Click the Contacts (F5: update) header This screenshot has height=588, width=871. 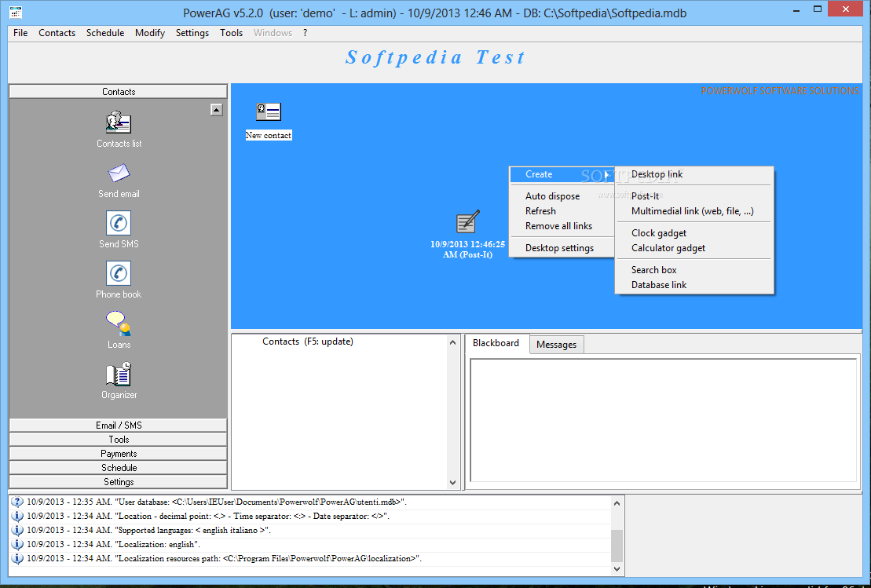point(308,341)
